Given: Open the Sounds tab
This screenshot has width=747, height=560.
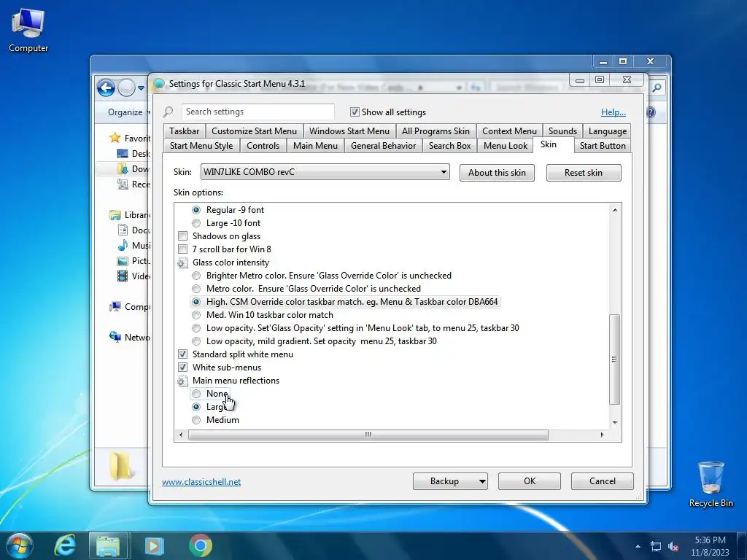Looking at the screenshot, I should pos(562,131).
